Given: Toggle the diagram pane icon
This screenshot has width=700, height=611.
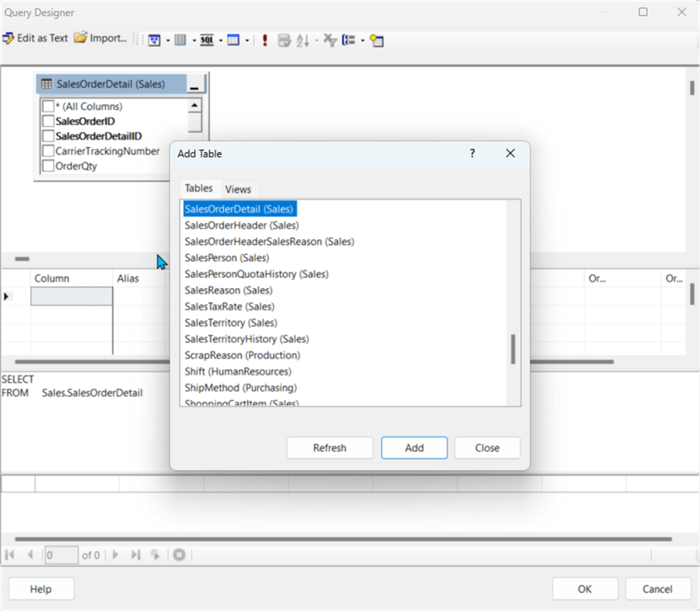Looking at the screenshot, I should coord(155,40).
